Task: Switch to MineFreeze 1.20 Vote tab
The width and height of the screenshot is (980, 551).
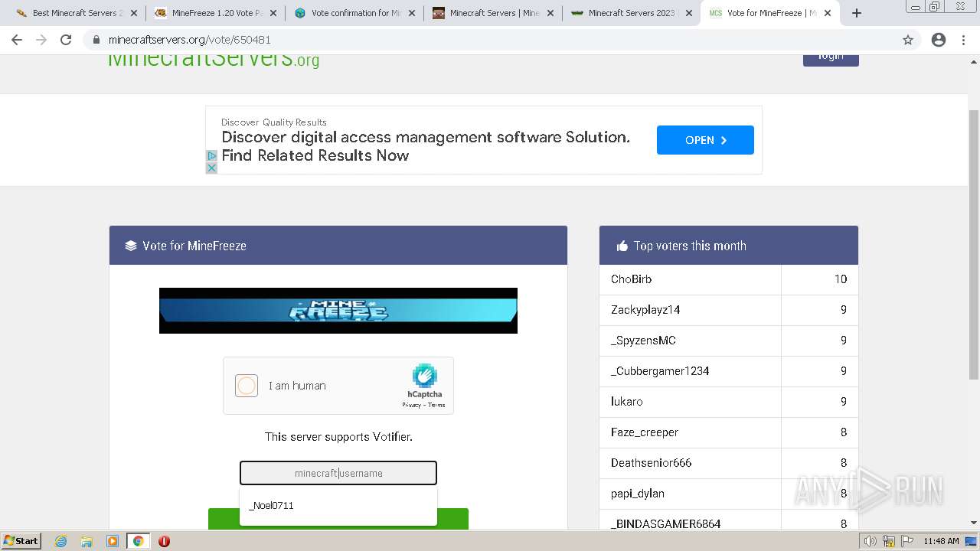Action: [216, 13]
